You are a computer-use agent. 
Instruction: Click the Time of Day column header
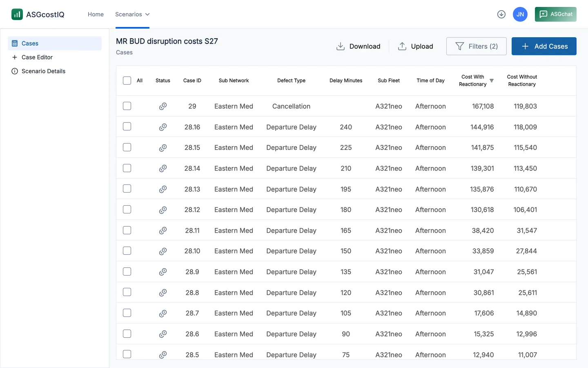(x=430, y=81)
